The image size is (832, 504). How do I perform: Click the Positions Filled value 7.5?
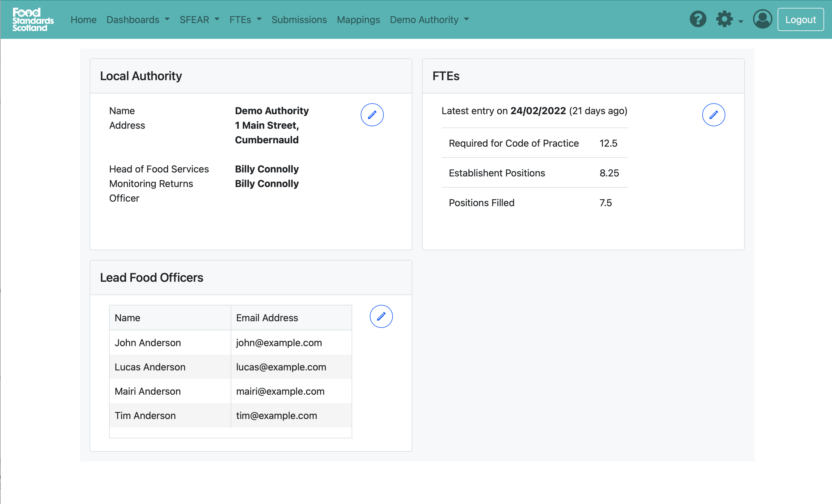(605, 203)
